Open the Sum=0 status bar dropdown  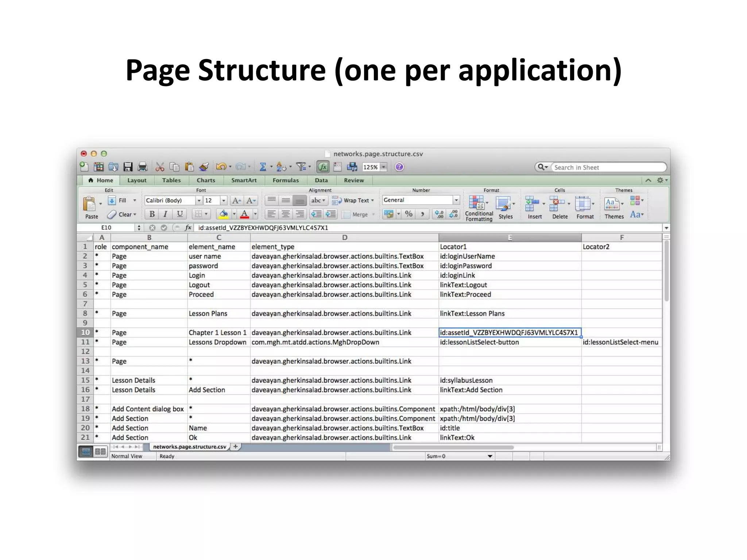coord(490,456)
